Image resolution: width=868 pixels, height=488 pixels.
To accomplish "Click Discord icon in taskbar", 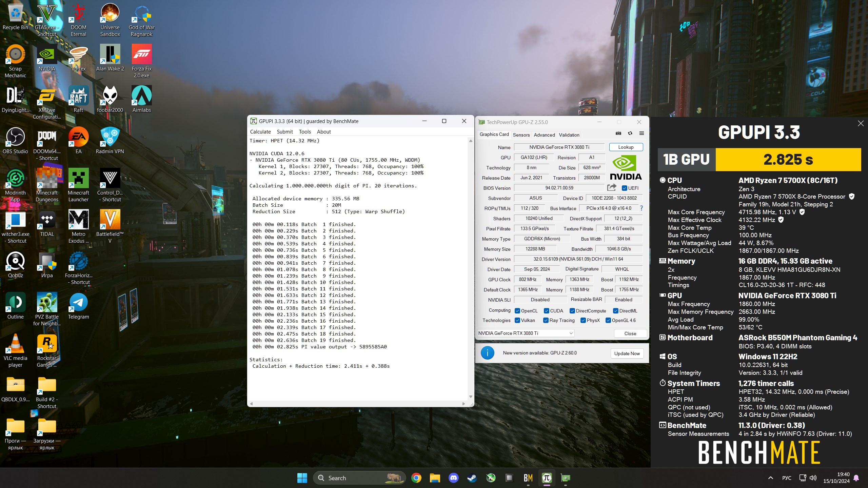I will pos(453,478).
